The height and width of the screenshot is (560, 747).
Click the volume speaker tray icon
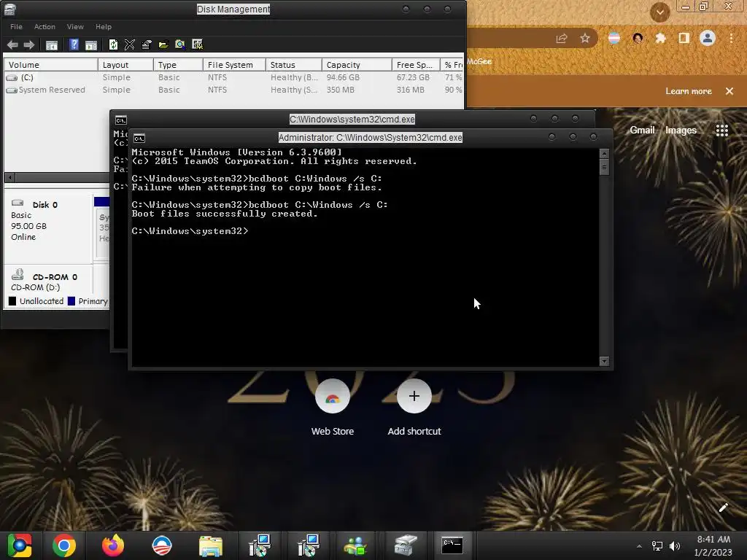point(675,546)
